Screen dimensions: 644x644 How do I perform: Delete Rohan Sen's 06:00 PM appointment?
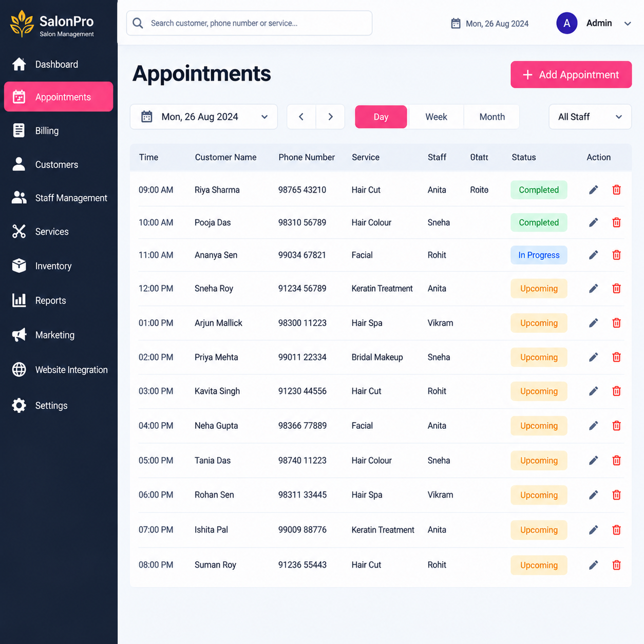(x=617, y=495)
